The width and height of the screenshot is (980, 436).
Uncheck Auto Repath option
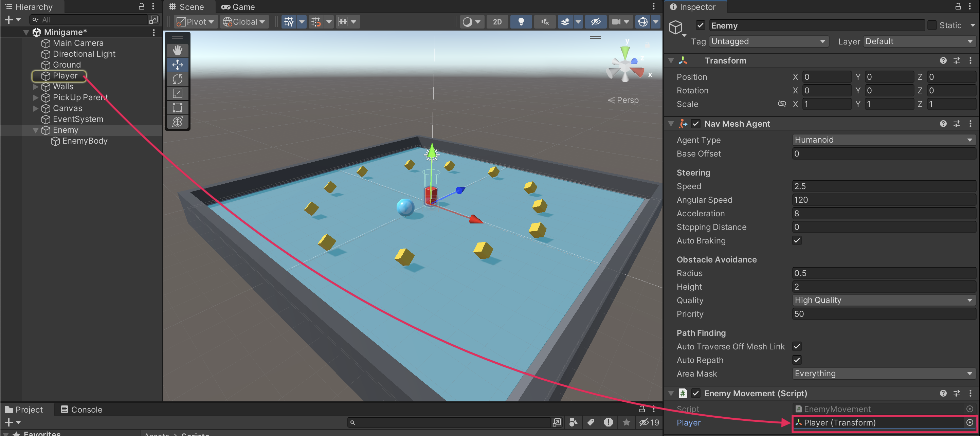pos(797,360)
